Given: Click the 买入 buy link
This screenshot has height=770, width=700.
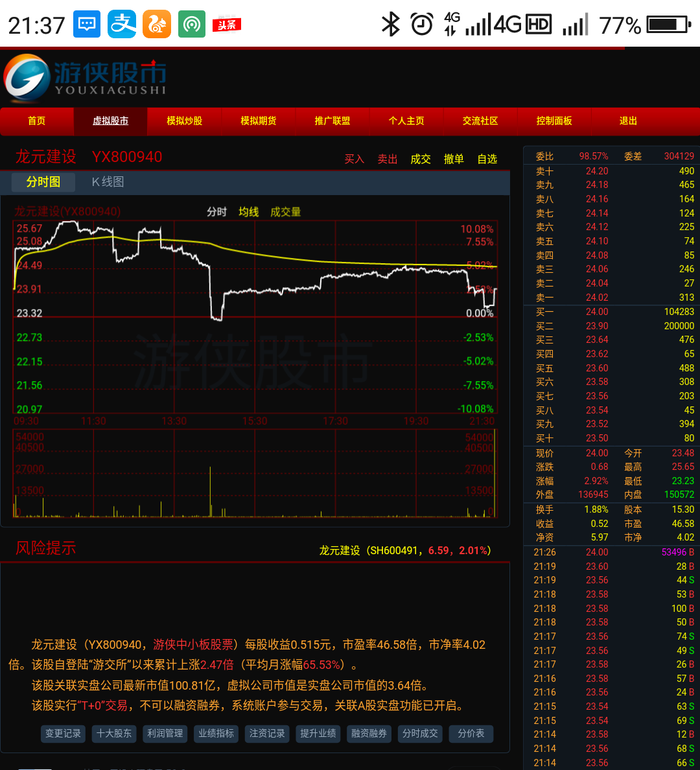Looking at the screenshot, I should [355, 159].
